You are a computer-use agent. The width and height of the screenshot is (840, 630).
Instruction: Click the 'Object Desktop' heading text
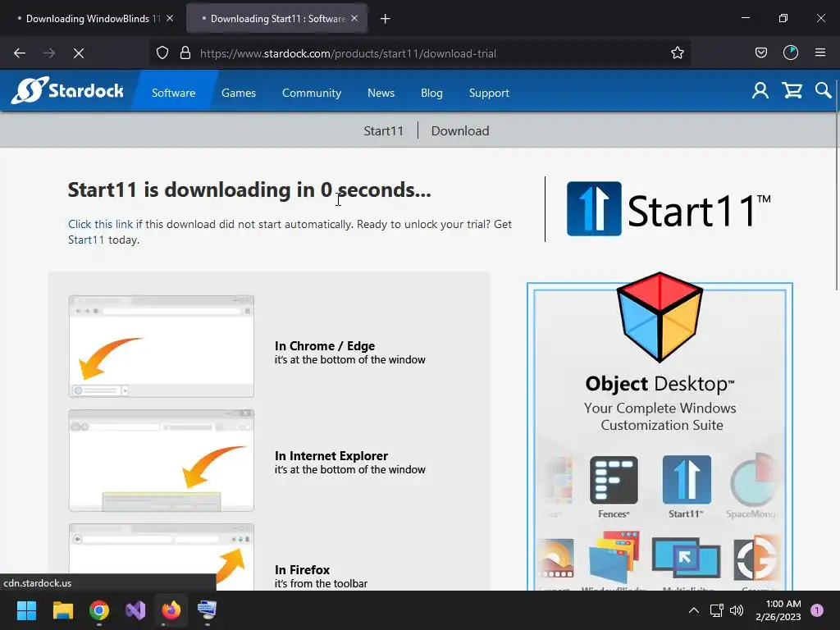[x=660, y=384]
